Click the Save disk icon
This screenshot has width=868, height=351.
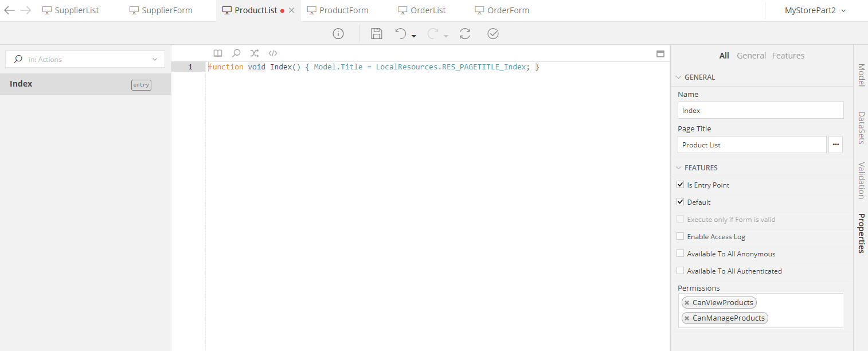[377, 34]
